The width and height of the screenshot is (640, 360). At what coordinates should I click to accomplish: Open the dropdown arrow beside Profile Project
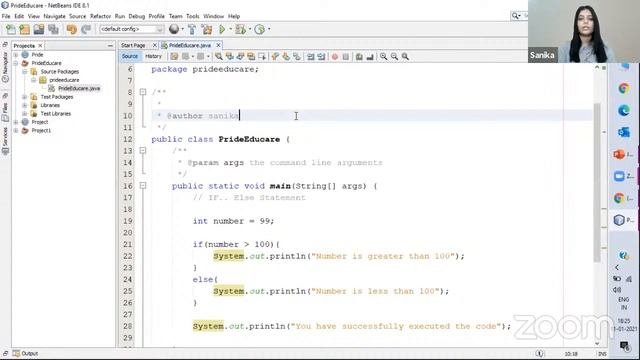[x=269, y=29]
